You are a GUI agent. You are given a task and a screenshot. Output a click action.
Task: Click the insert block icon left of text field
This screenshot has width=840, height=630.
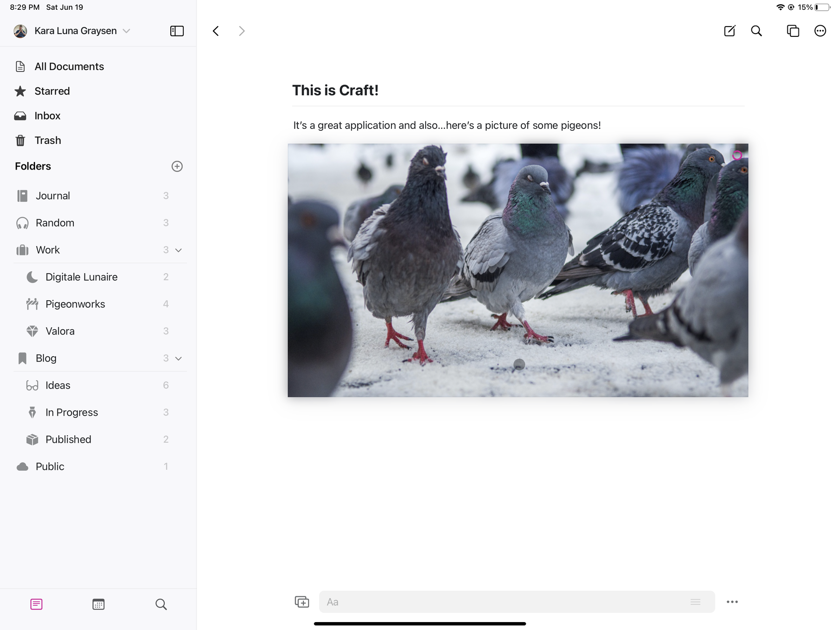[x=302, y=602]
